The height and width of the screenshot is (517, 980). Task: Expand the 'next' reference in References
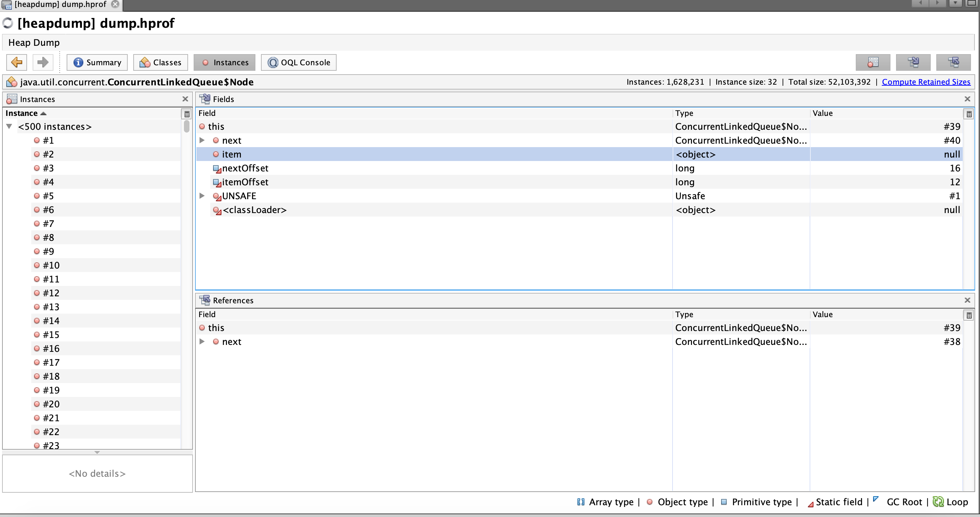click(202, 342)
